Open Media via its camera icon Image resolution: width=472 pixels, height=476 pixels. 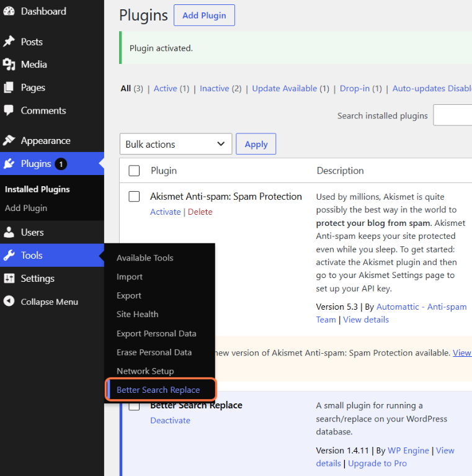coord(9,65)
